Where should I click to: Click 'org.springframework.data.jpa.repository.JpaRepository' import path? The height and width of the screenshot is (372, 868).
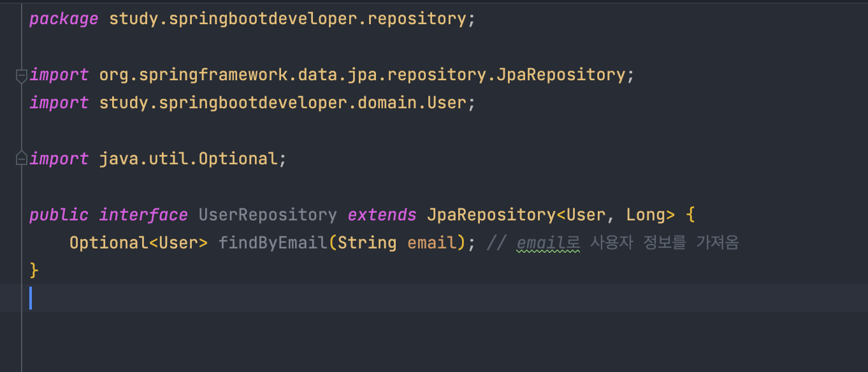362,75
